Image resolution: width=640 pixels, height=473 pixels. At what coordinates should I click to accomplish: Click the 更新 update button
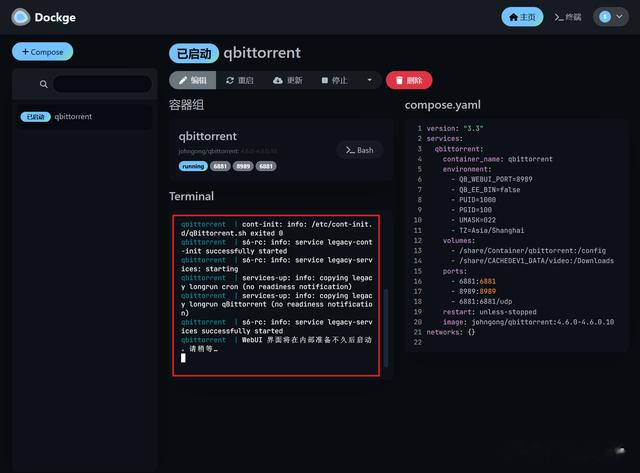(288, 80)
